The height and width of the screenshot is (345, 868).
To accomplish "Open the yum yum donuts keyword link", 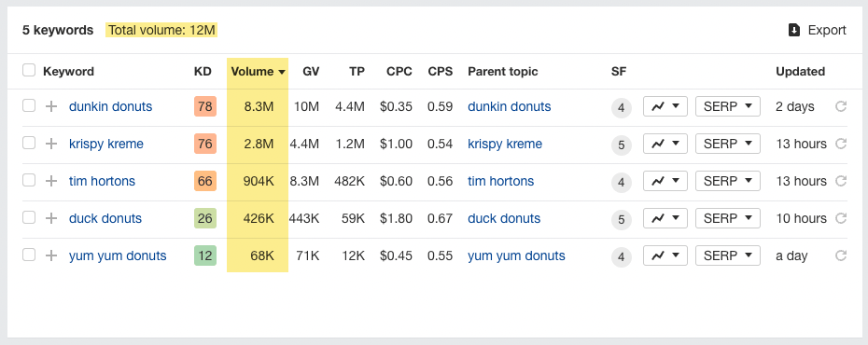I will (x=118, y=256).
